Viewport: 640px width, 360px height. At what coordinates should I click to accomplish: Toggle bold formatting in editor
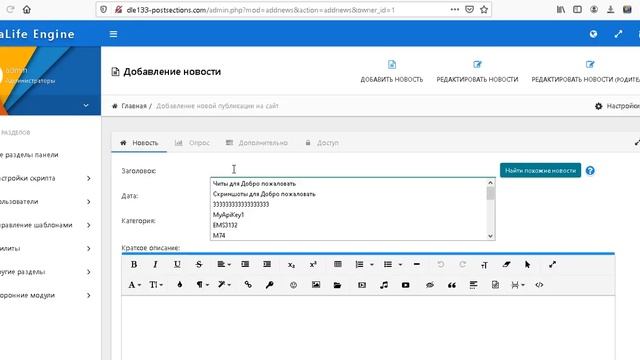click(134, 264)
